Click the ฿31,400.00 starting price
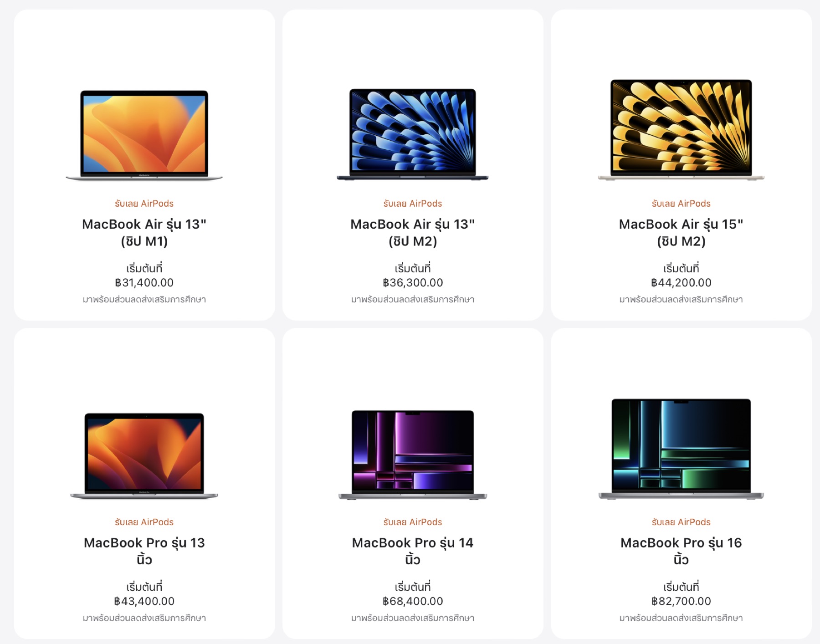820x644 pixels. (144, 283)
